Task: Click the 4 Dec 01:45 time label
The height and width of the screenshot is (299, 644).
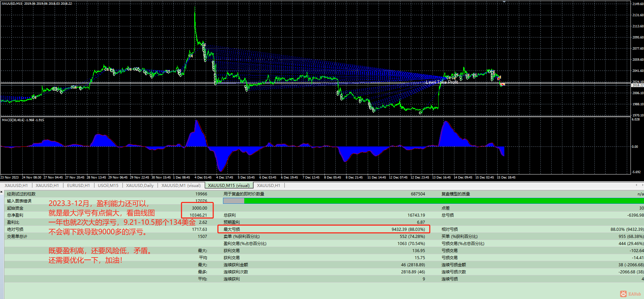Action: pyautogui.click(x=203, y=178)
